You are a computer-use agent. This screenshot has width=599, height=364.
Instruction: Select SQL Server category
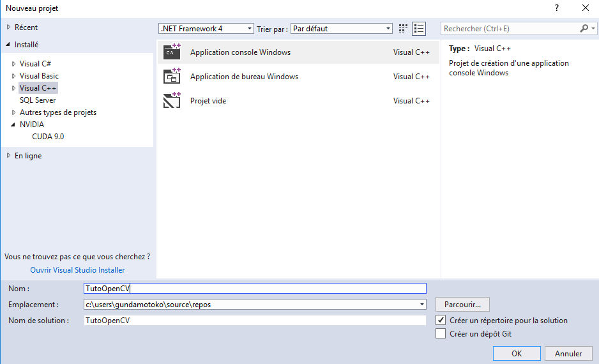(x=38, y=100)
